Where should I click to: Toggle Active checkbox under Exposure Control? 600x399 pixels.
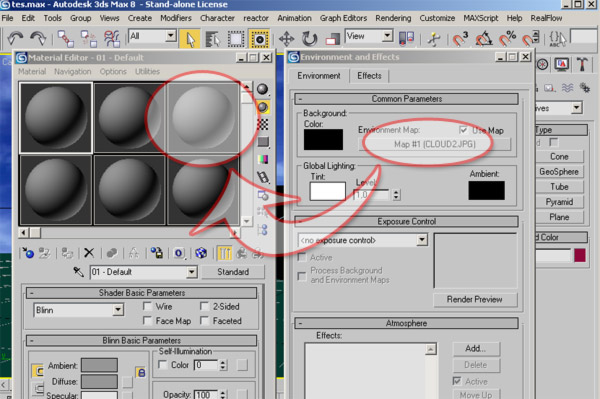(x=302, y=257)
